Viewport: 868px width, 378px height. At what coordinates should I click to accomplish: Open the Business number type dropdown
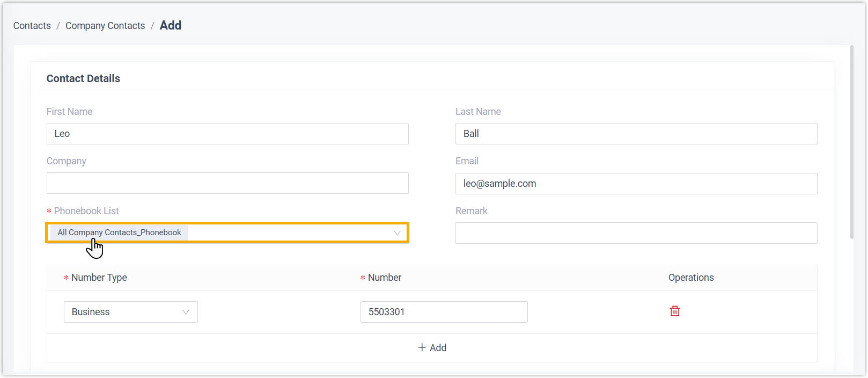[130, 312]
